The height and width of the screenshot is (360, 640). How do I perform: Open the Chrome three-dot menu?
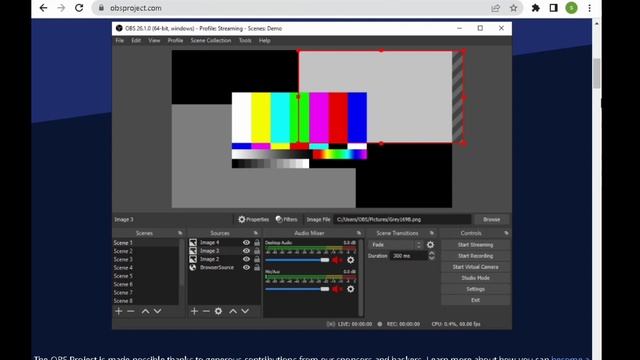point(589,8)
